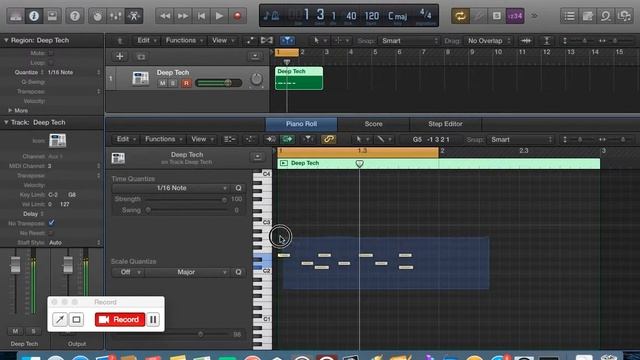Click the Time Quantize Q button
This screenshot has height=360, width=640.
[238, 188]
